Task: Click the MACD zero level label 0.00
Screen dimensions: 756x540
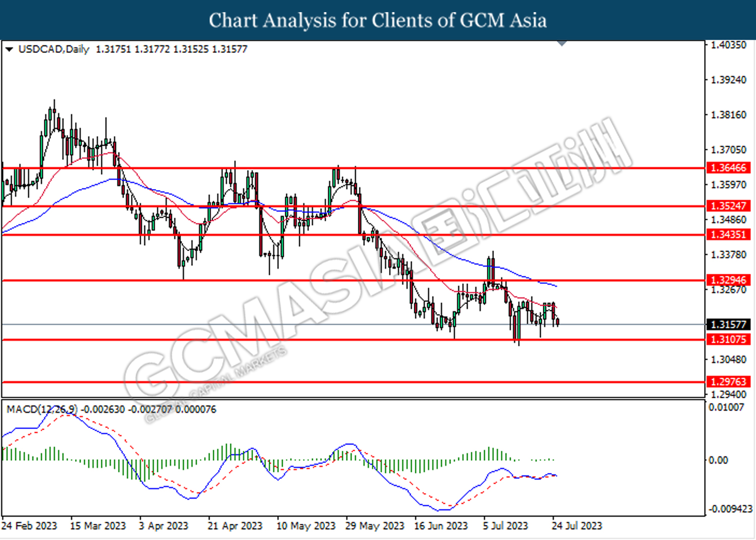Action: tap(718, 460)
